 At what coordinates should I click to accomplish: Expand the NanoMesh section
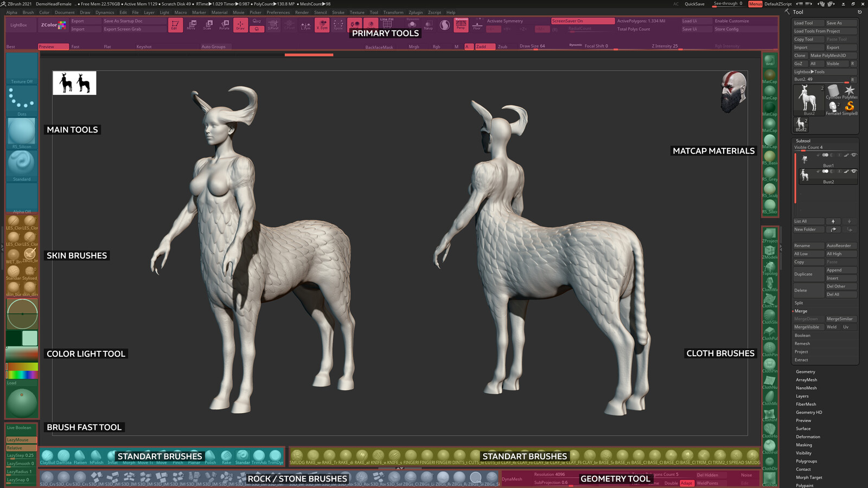click(806, 388)
